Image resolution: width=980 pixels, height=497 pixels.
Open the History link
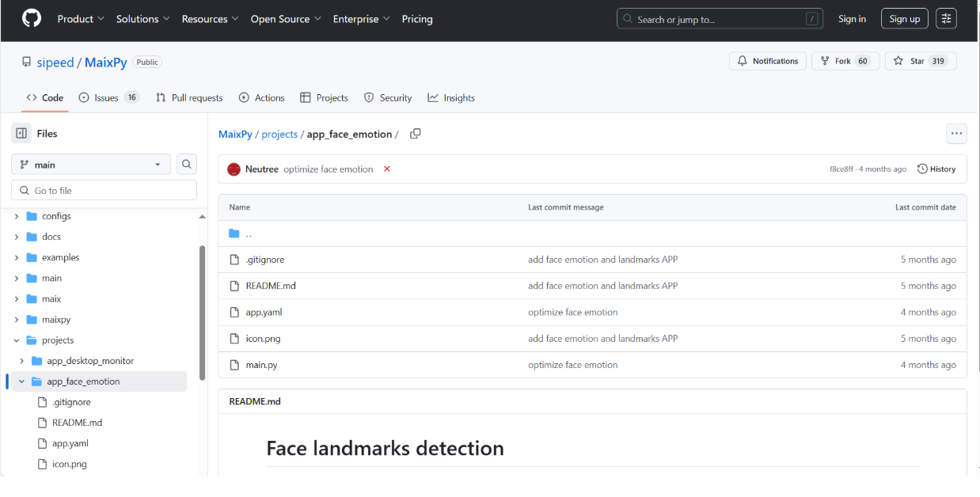[x=936, y=169]
